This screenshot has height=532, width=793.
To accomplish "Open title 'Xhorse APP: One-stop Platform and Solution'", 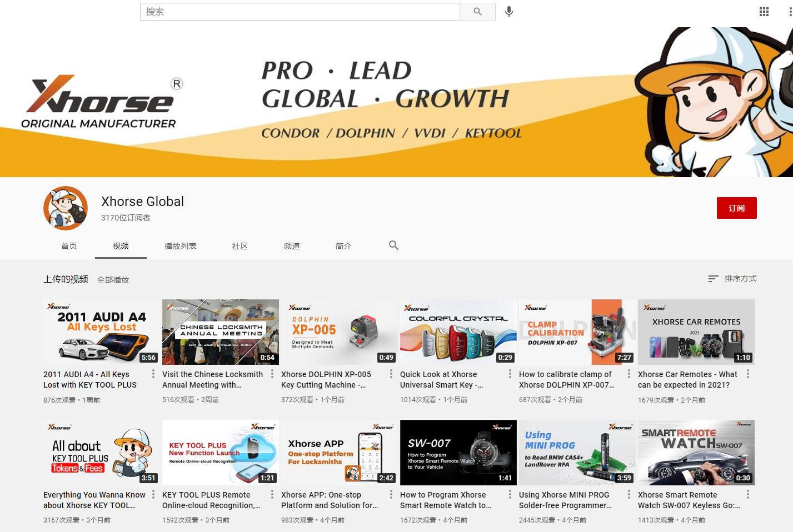I will (330, 500).
